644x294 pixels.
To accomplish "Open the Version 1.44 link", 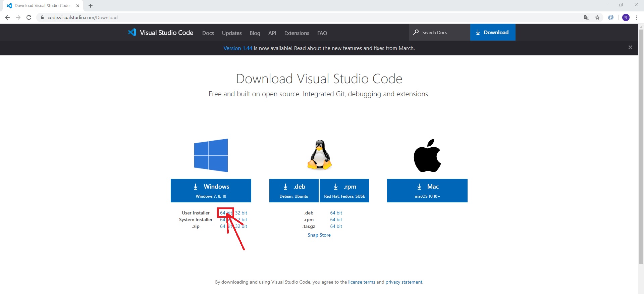I will click(x=238, y=48).
